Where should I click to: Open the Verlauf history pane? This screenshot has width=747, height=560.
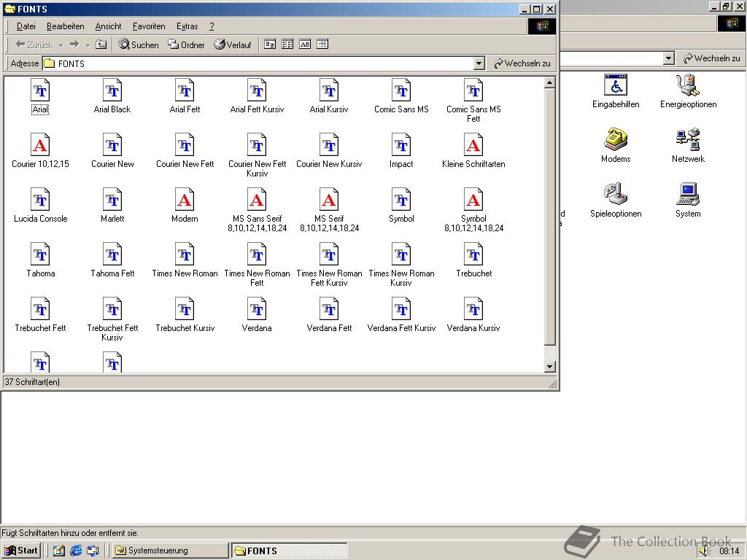(233, 44)
